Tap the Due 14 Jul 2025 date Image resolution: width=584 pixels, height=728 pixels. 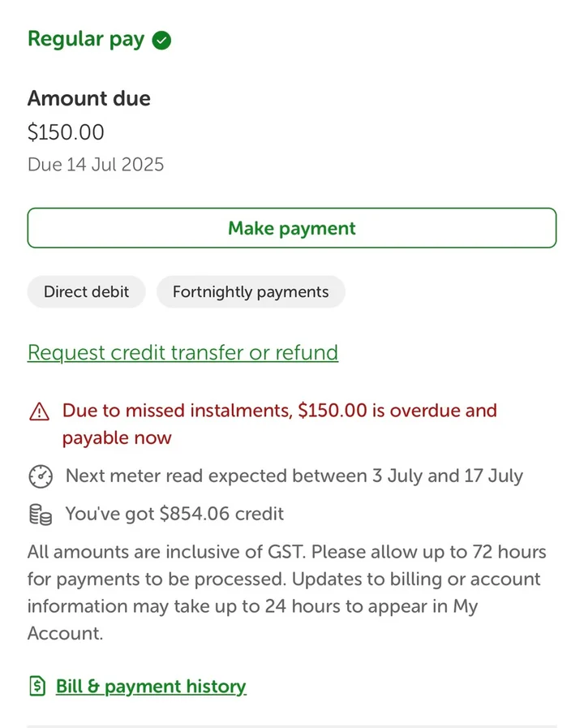96,165
